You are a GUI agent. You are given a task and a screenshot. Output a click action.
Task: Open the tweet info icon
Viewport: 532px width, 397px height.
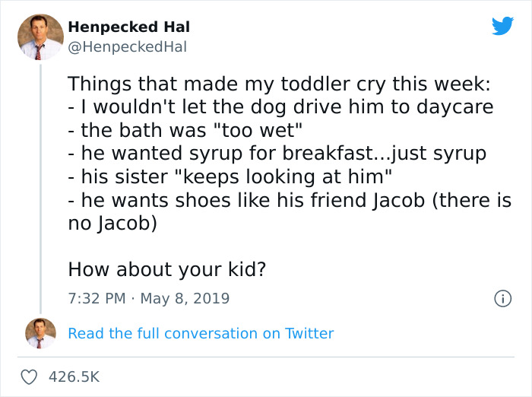(502, 299)
